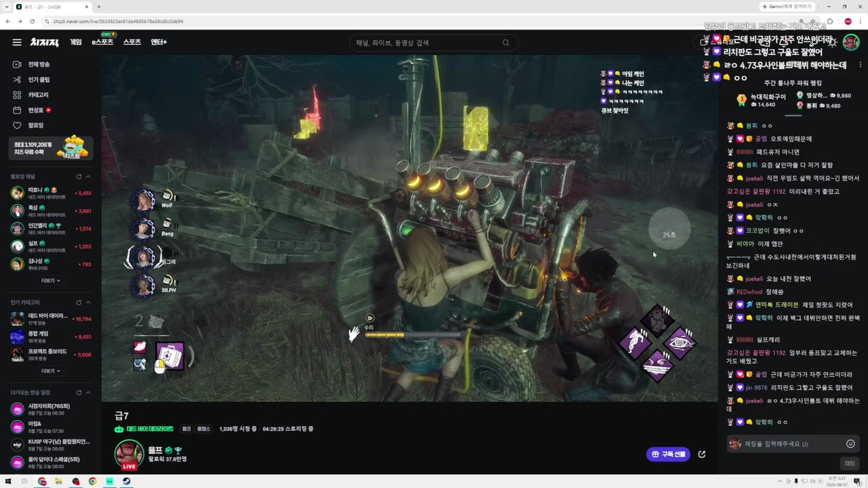Screen dimensions: 868x488
Task: Click the 25초 timer circle on the video
Action: click(x=669, y=228)
